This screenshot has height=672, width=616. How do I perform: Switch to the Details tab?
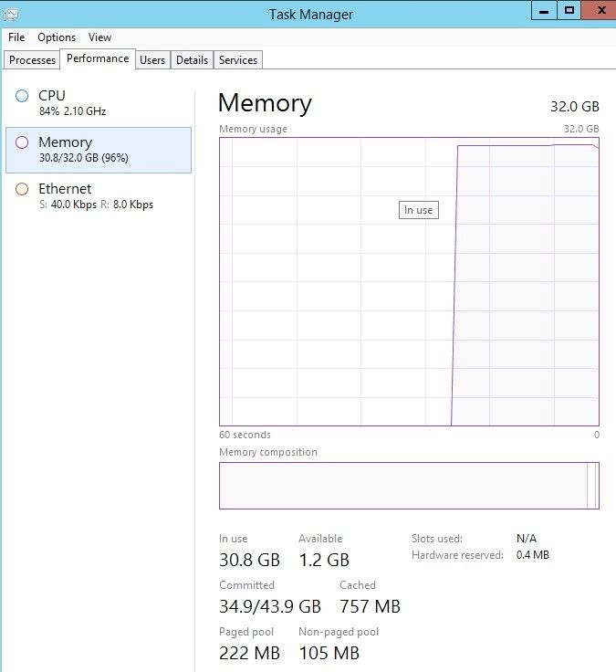click(x=192, y=60)
